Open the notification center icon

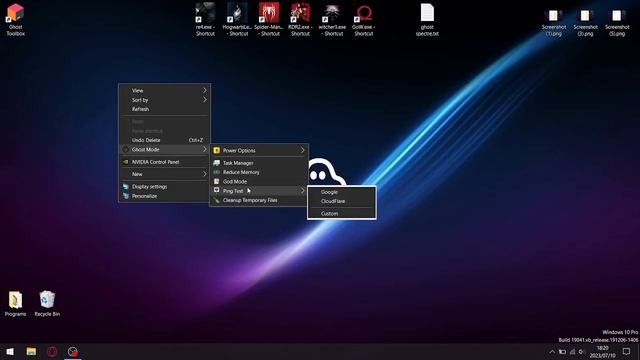pos(627,351)
